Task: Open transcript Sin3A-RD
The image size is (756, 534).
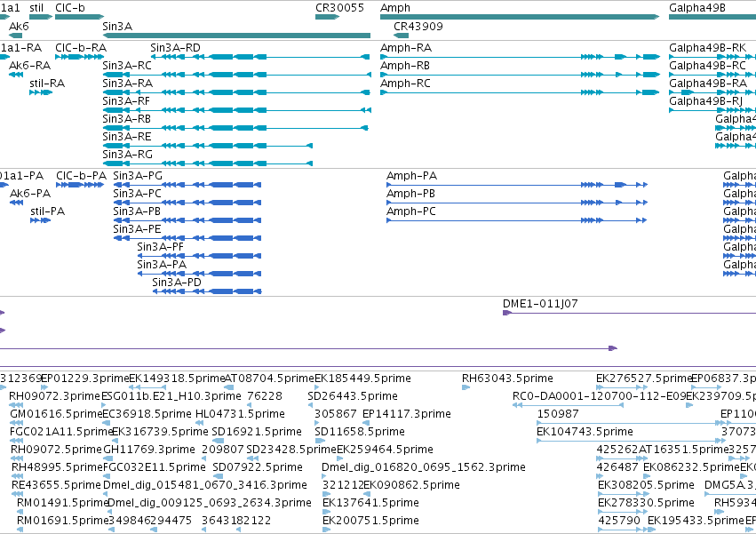Action: coord(175,48)
